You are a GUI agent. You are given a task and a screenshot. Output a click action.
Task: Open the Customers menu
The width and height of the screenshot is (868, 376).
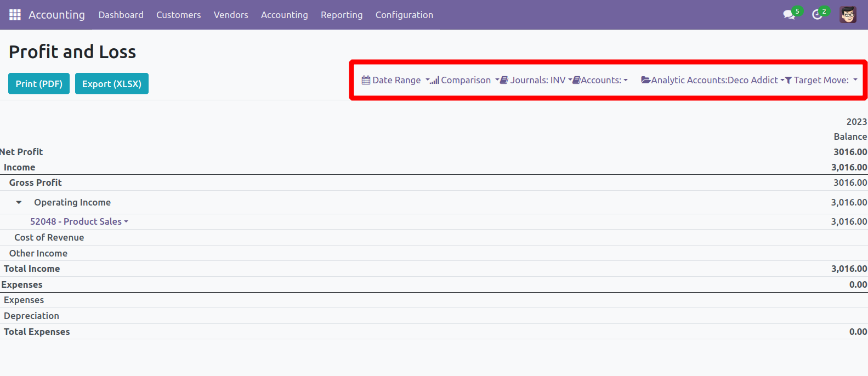click(x=178, y=15)
